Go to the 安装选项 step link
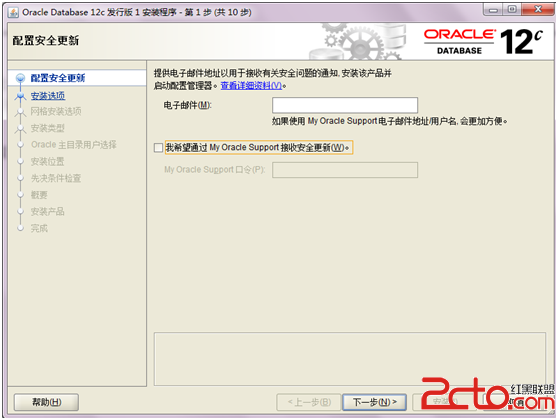The height and width of the screenshot is (420, 558). (48, 96)
